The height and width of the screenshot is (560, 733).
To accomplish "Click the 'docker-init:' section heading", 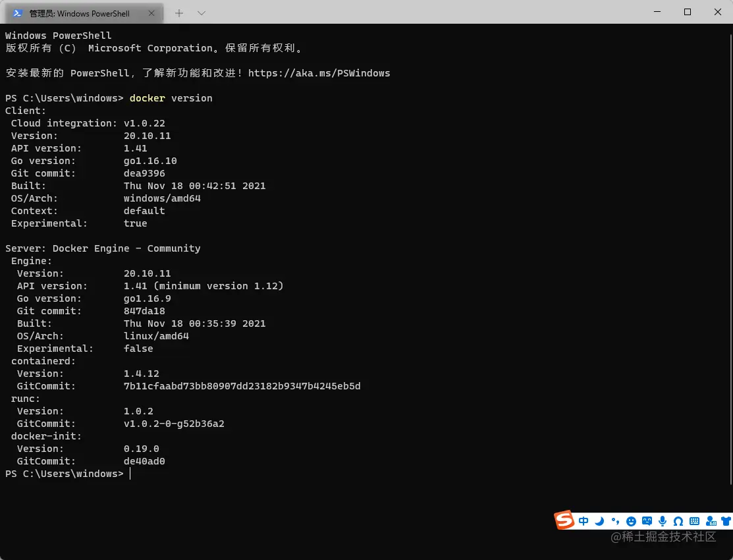I will pyautogui.click(x=46, y=436).
